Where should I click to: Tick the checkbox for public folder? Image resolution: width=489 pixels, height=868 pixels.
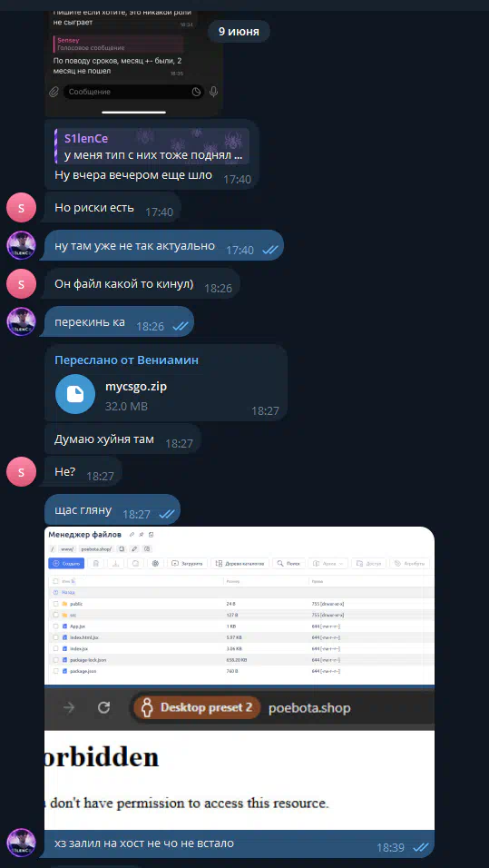(x=55, y=604)
